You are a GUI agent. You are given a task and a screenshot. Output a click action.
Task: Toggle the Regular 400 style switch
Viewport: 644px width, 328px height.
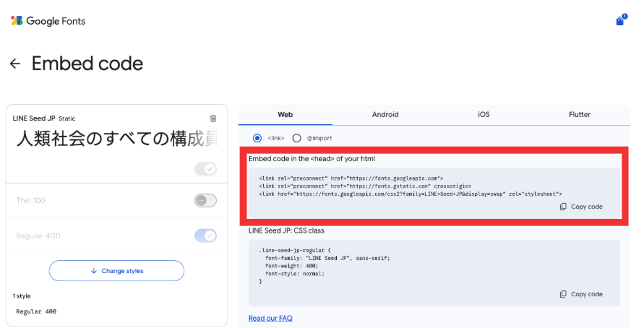(x=205, y=236)
